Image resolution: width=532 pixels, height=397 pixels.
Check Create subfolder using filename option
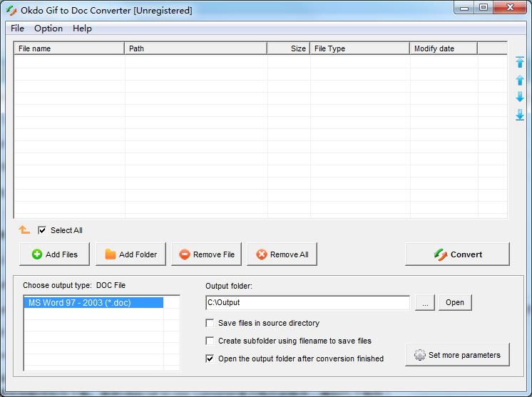[x=210, y=341]
